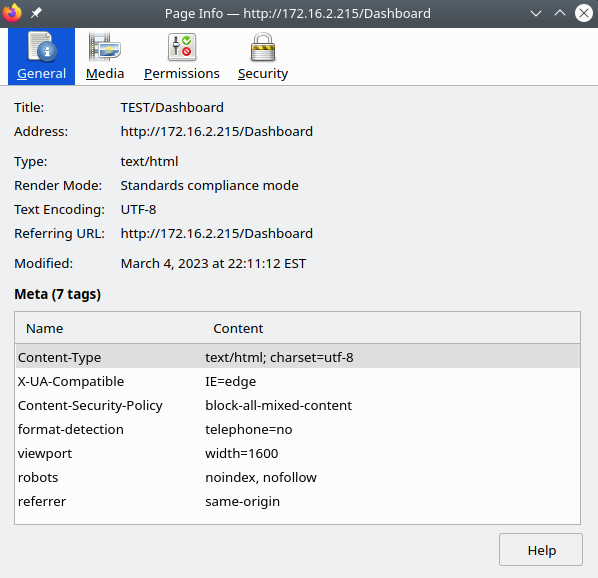Click the Type value text/html
The width and height of the screenshot is (598, 578).
(x=150, y=162)
